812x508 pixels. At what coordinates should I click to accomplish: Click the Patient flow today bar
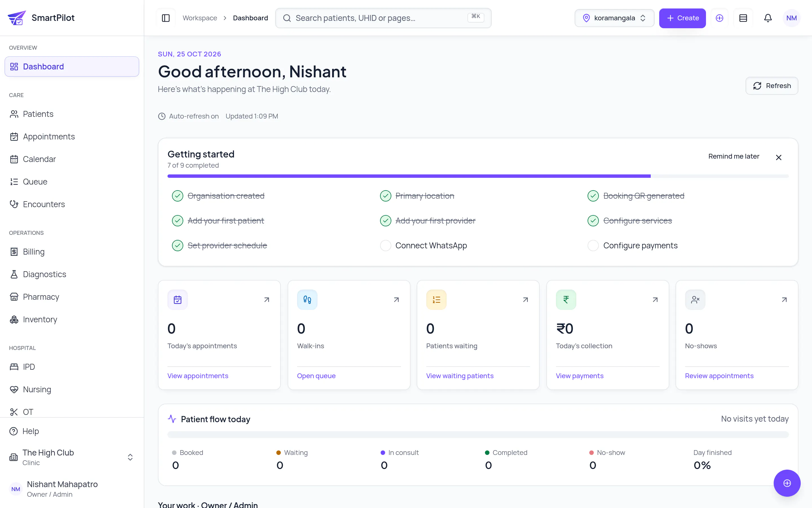[x=478, y=434]
